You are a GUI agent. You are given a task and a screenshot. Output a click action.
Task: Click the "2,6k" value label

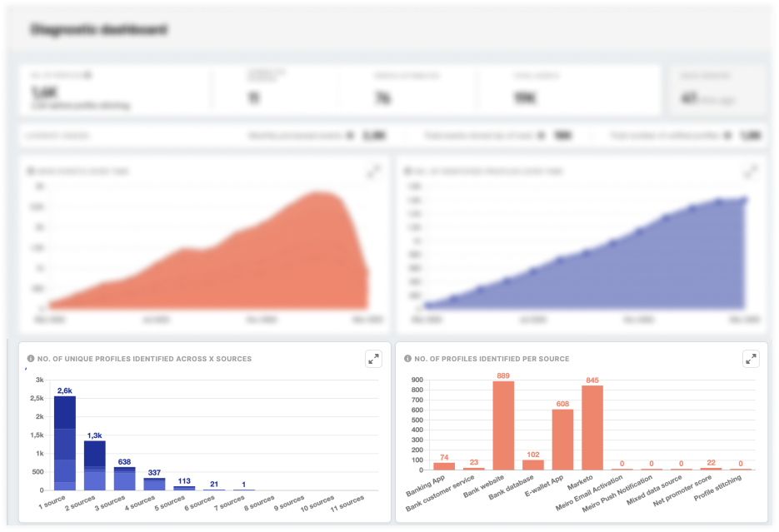tap(65, 390)
